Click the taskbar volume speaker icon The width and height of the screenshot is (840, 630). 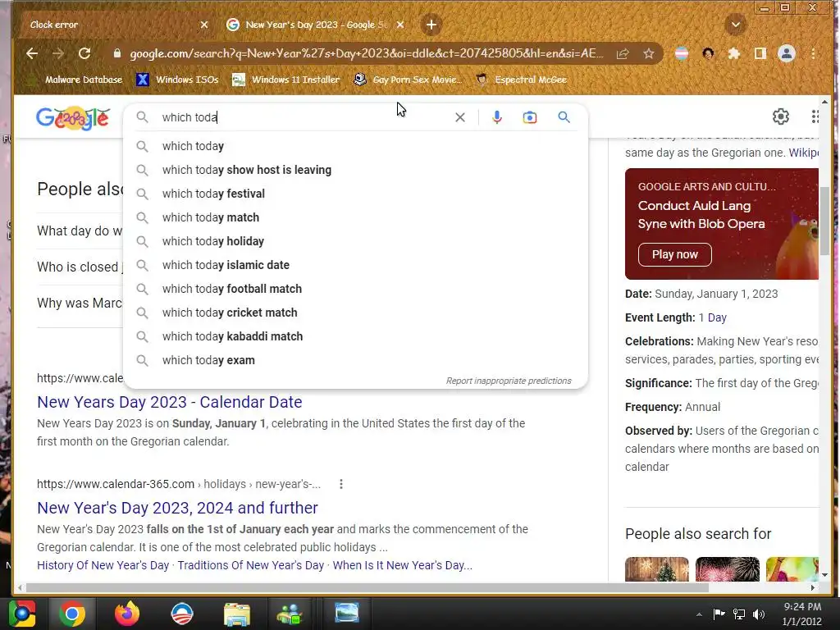click(759, 614)
